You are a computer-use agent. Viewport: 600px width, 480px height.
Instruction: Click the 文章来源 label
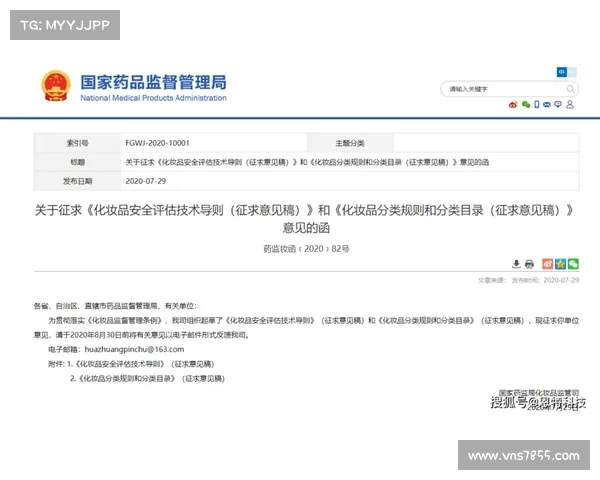coord(492,280)
